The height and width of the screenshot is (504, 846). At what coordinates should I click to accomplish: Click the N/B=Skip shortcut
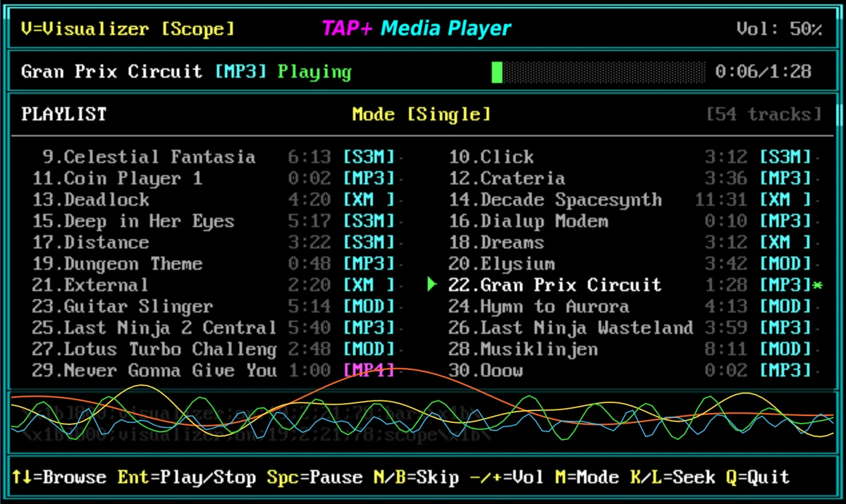click(416, 477)
